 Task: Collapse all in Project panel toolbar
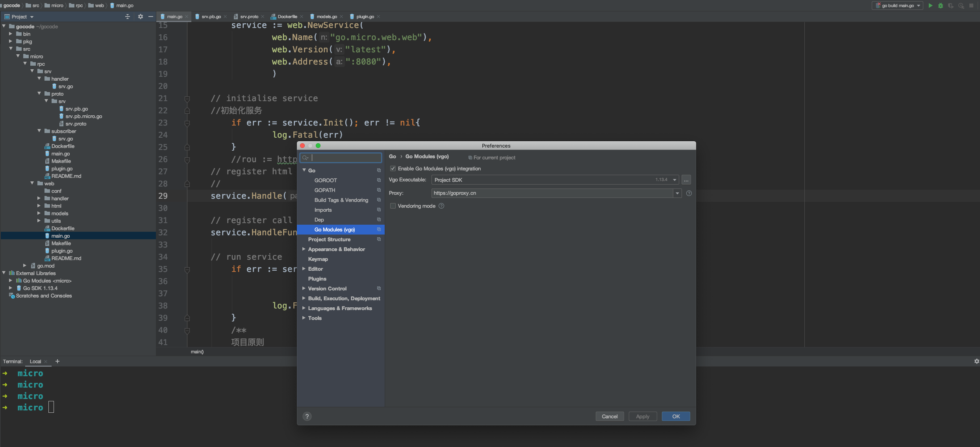127,17
